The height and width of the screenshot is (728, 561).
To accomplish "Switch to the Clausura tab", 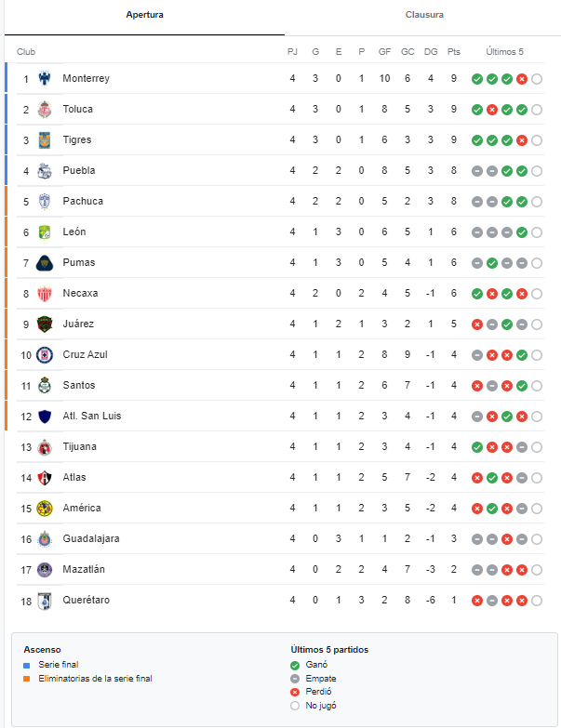I will tap(424, 15).
